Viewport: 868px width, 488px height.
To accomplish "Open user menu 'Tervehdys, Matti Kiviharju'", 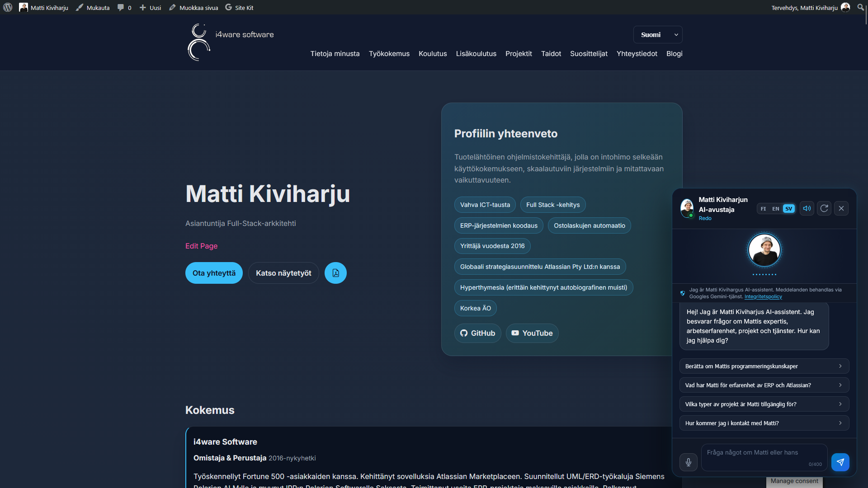I will tap(811, 7).
